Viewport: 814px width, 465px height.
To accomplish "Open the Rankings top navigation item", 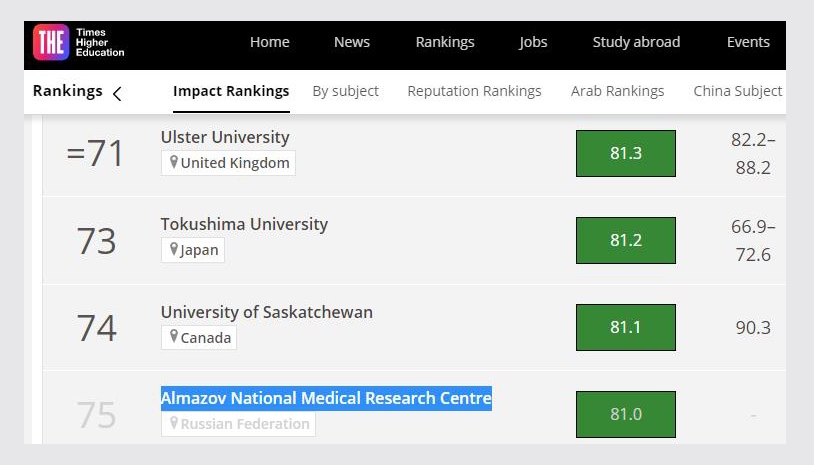I will tap(445, 42).
